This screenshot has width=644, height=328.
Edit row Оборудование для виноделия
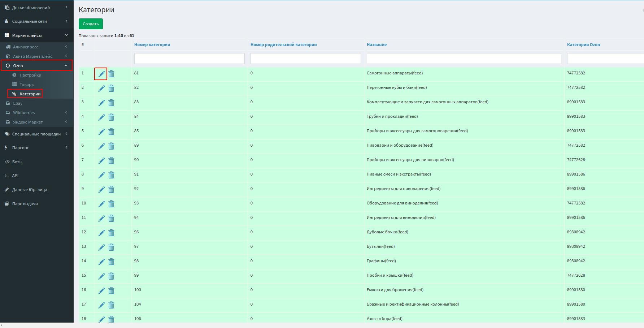click(101, 204)
